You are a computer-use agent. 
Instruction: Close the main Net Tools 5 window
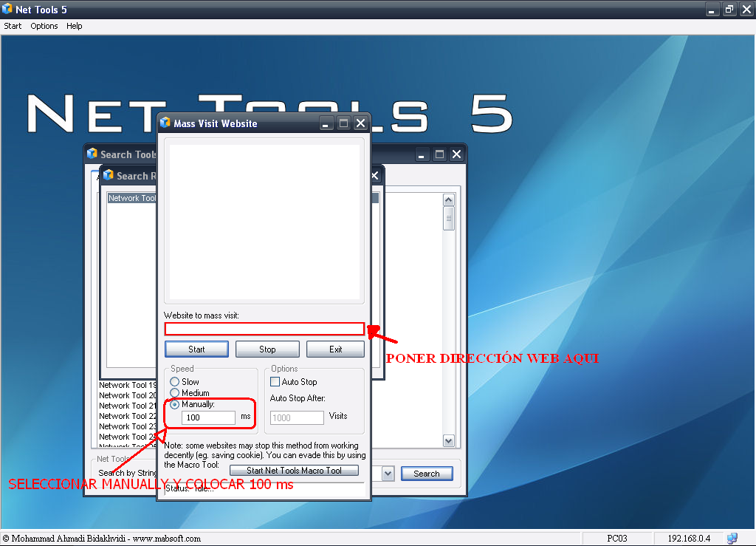click(747, 9)
